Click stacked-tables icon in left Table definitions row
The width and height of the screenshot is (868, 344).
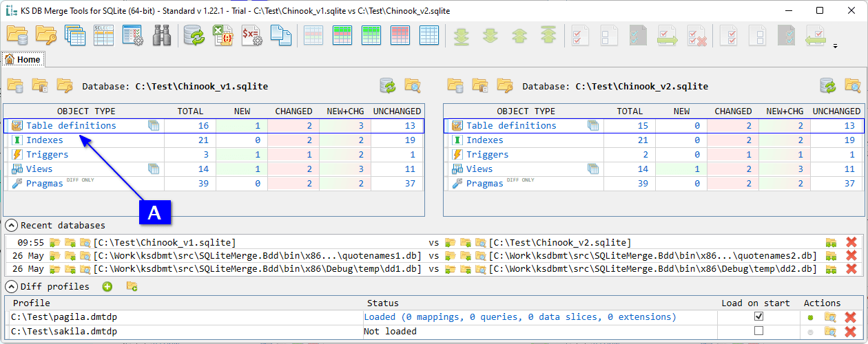pos(154,125)
